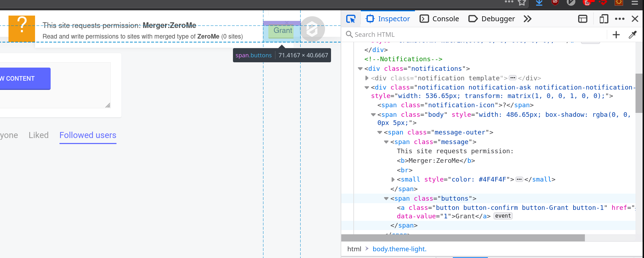Select the Notifications HTML comment line

[x=403, y=59]
